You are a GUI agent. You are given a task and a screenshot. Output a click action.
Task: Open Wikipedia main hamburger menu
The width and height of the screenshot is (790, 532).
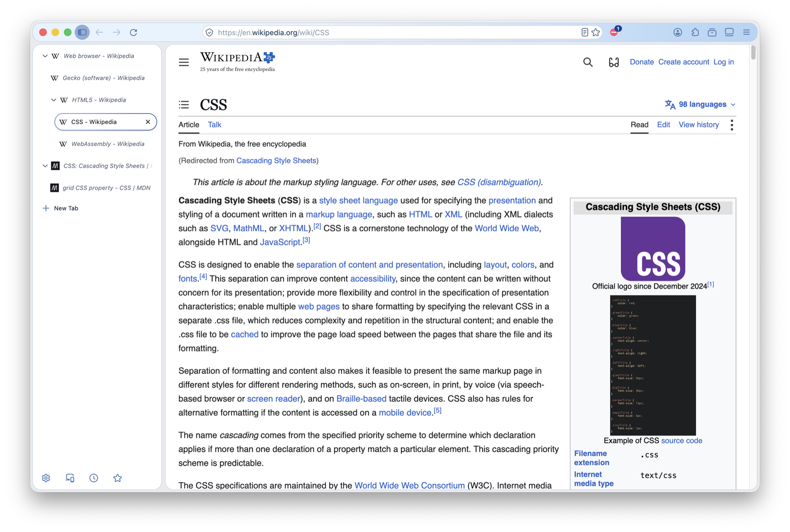[184, 62]
